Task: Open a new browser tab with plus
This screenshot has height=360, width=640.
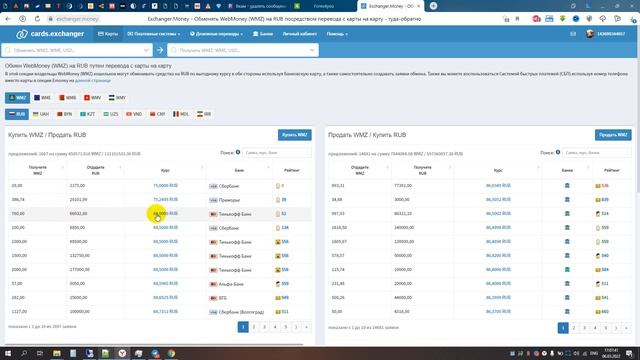Action: click(433, 6)
